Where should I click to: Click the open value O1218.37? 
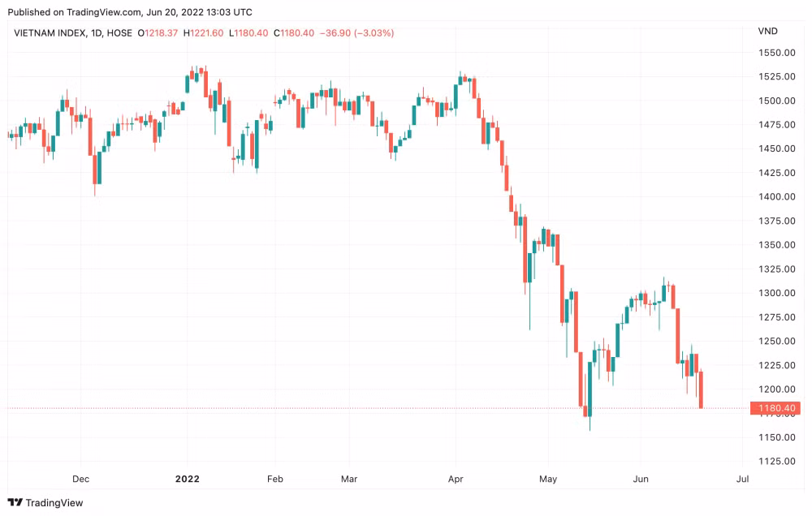pos(158,33)
